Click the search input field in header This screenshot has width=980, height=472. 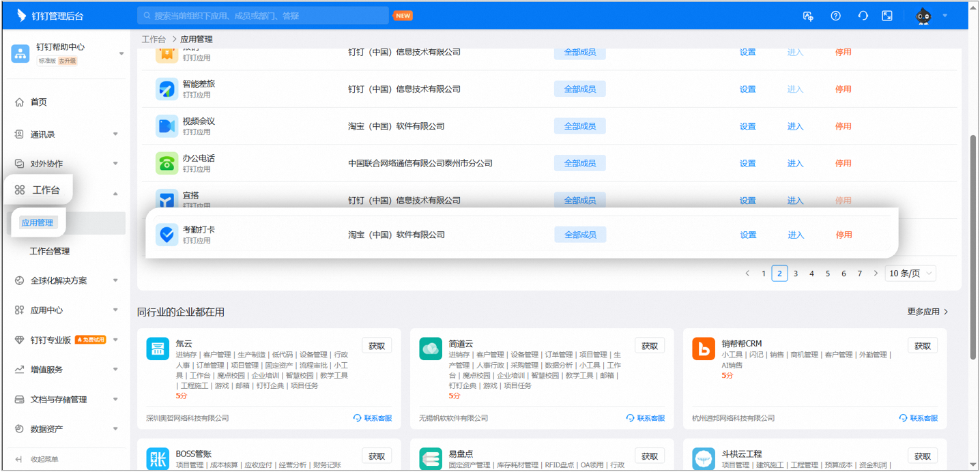pos(263,16)
